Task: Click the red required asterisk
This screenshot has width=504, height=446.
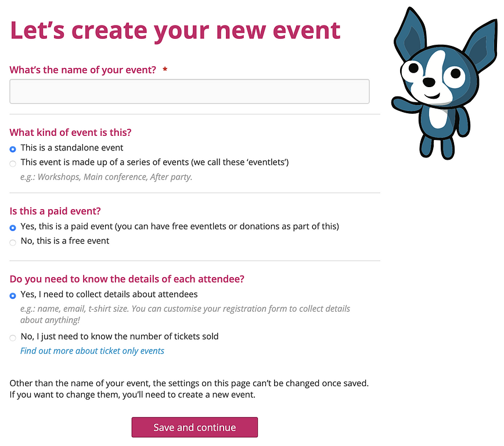Action: click(x=165, y=70)
